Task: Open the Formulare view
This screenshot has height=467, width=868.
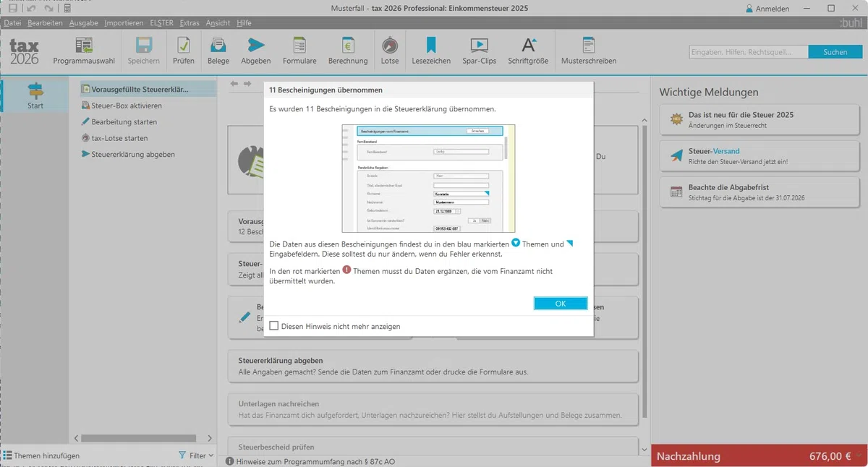Action: coord(299,51)
